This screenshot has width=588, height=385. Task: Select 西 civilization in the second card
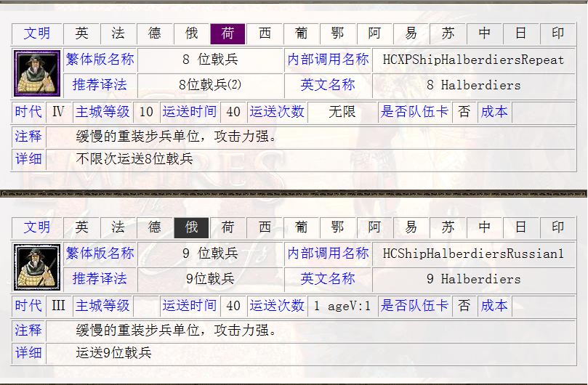265,227
